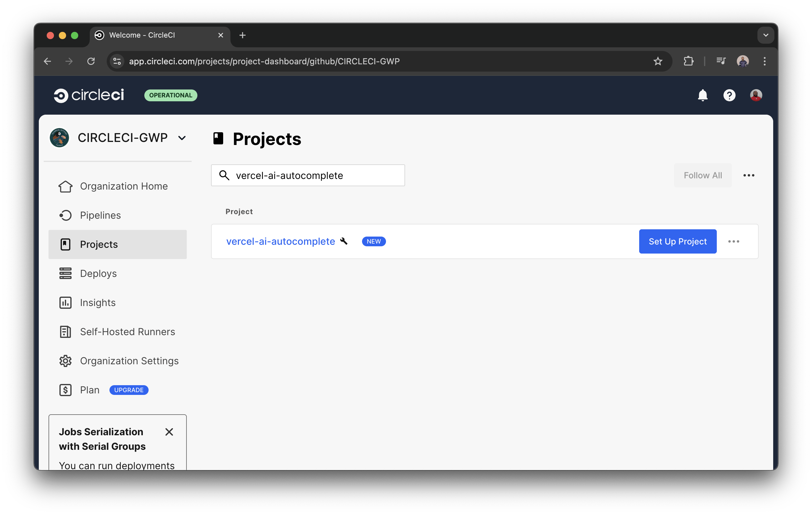Open the Organization Settings gear icon
This screenshot has width=812, height=515.
(66, 361)
